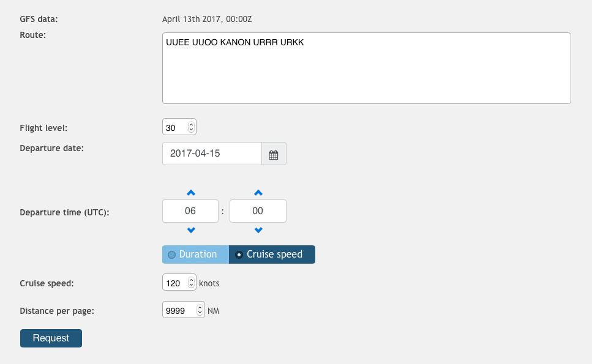
Task: Click into the Route text area
Action: [366, 68]
